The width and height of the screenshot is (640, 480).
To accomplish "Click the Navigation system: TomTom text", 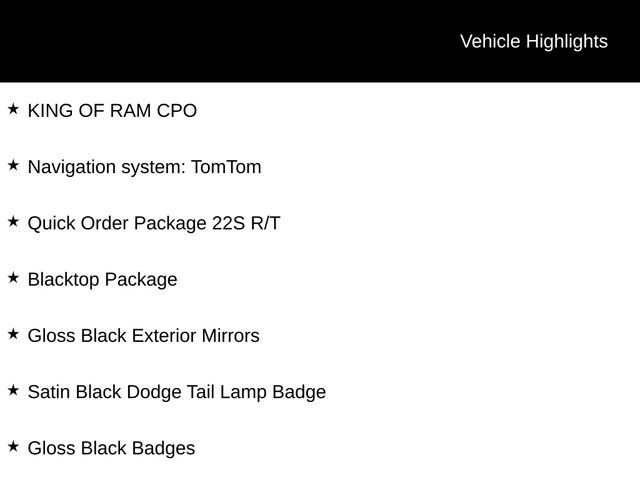I will point(144,167).
